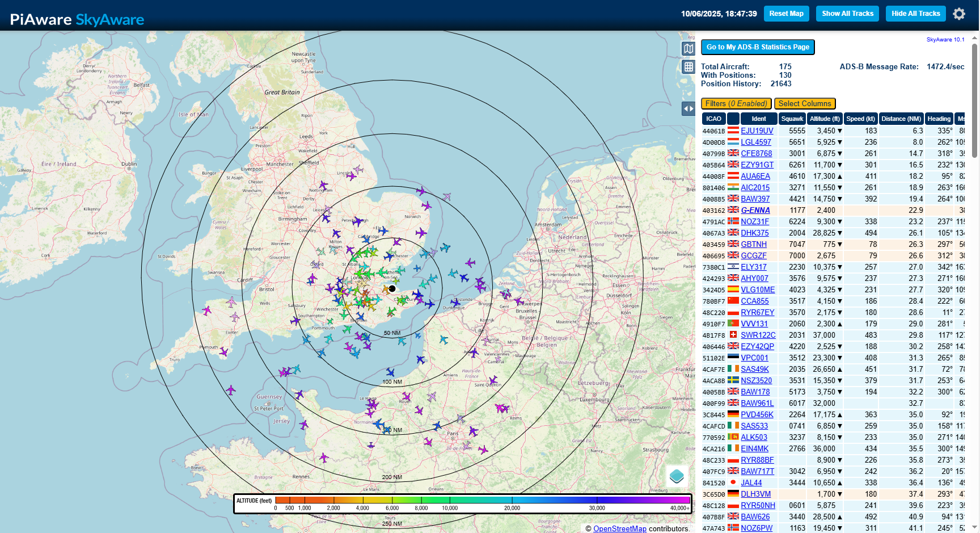The height and width of the screenshot is (533, 980).
Task: Sort table by Distance (NM) header
Action: tap(901, 119)
